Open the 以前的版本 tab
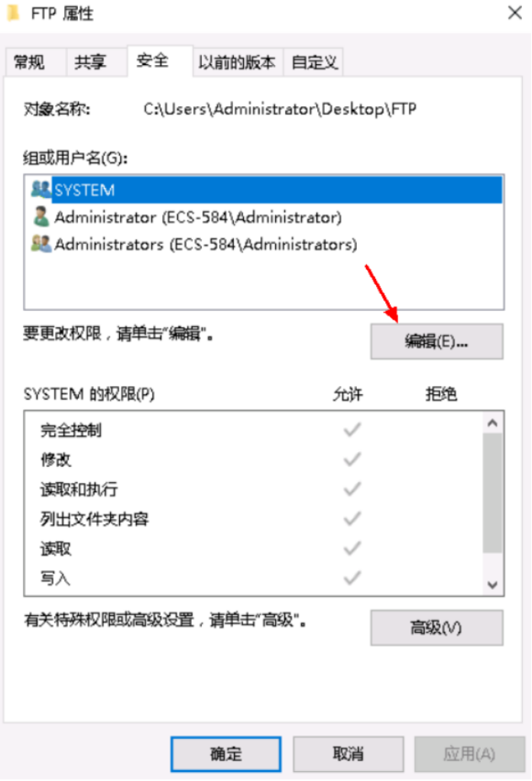Viewport: 532px width, 781px height. click(237, 62)
